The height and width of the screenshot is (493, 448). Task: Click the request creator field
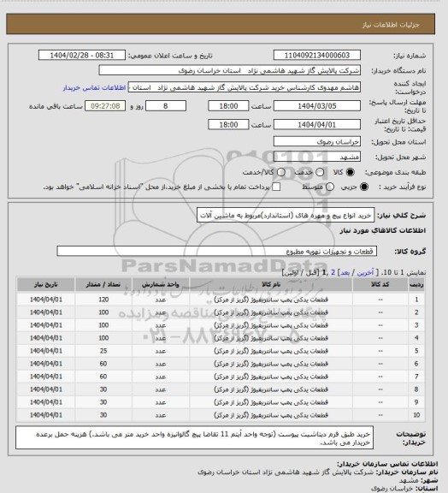245,87
